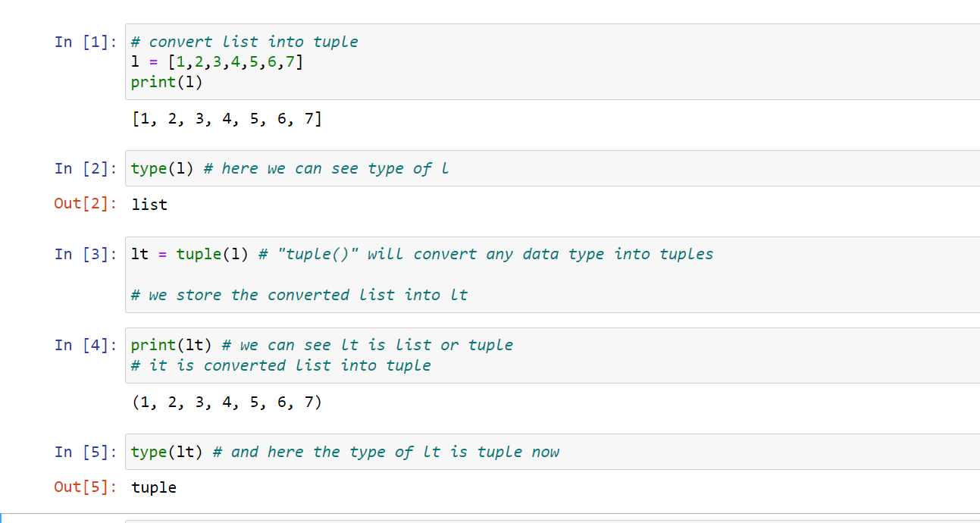Click the In [1] prompt label
This screenshot has height=523, width=980.
[85, 42]
